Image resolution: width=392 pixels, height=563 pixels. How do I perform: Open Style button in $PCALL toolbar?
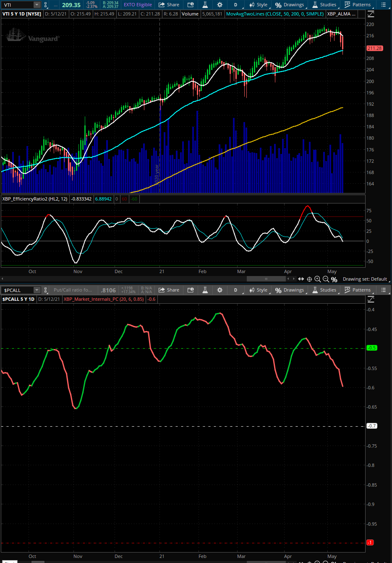coord(258,290)
